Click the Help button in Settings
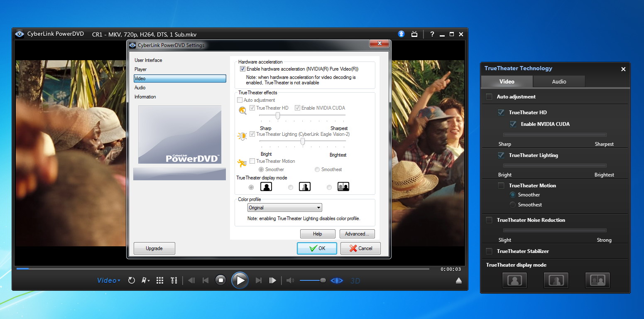Viewport: 644px width, 319px height. [318, 234]
